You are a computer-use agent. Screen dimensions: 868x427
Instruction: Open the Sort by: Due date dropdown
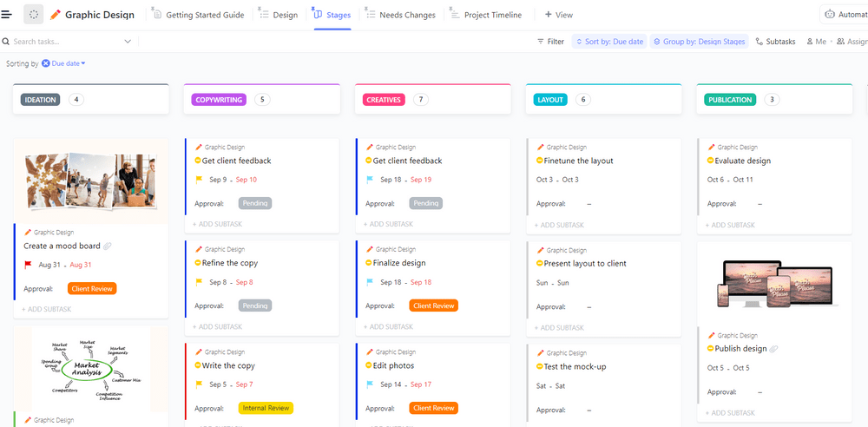tap(608, 42)
